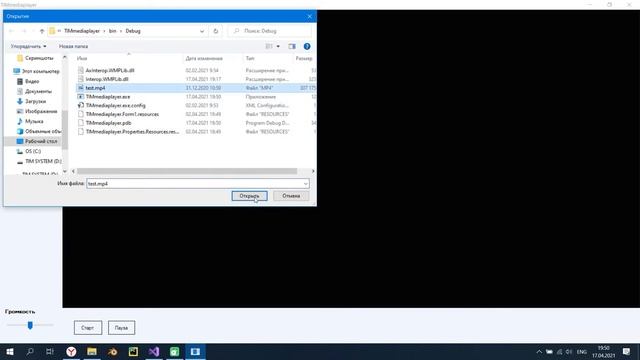Select the TIMmediaplayer.Form1.resources file
This screenshot has height=360, width=640.
click(x=122, y=114)
